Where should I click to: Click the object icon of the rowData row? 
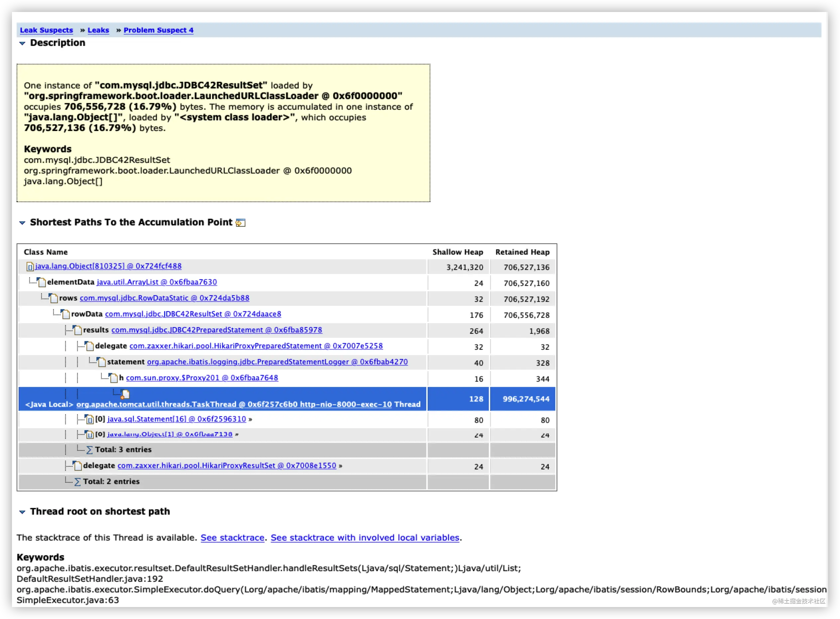click(x=65, y=314)
